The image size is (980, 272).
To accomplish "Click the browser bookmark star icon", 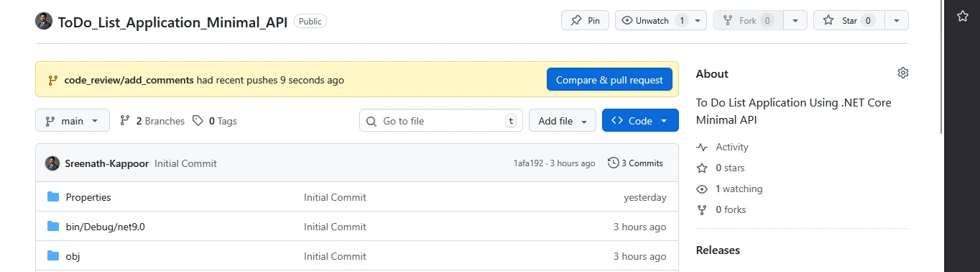I will tap(963, 16).
